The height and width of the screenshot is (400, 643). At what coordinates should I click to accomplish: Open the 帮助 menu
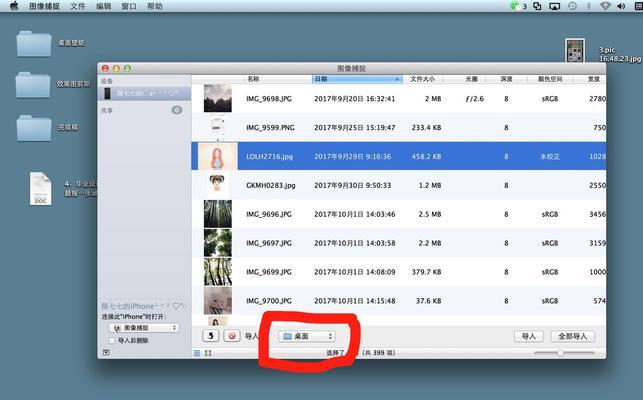coord(155,6)
